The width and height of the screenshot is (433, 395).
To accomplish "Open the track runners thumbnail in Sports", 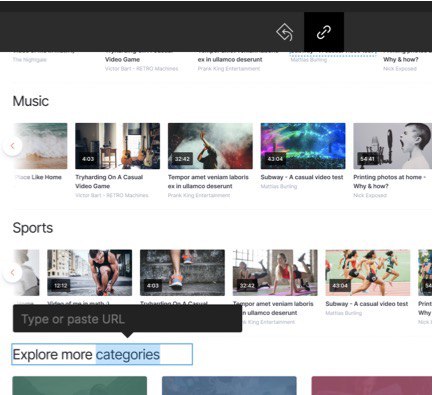I will coord(368,273).
